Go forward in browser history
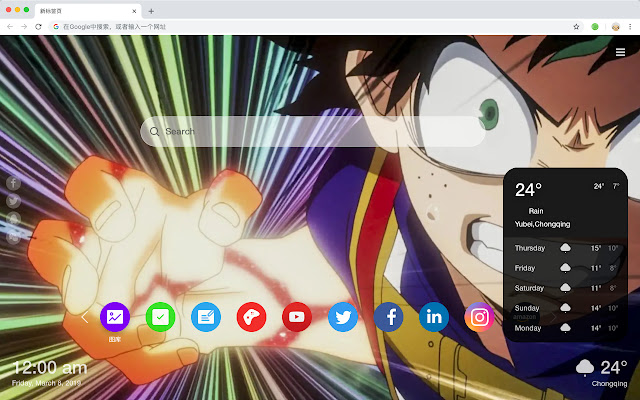 click(24, 27)
